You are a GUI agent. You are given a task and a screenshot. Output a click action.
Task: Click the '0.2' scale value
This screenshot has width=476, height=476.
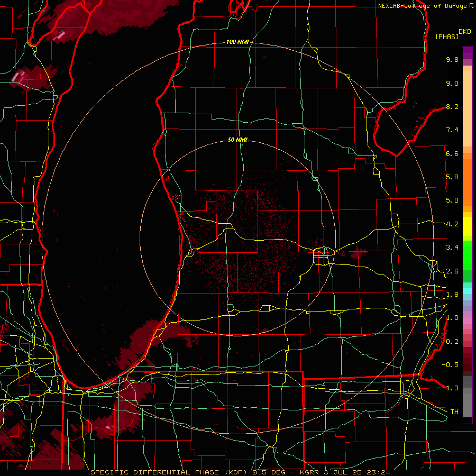(x=452, y=342)
